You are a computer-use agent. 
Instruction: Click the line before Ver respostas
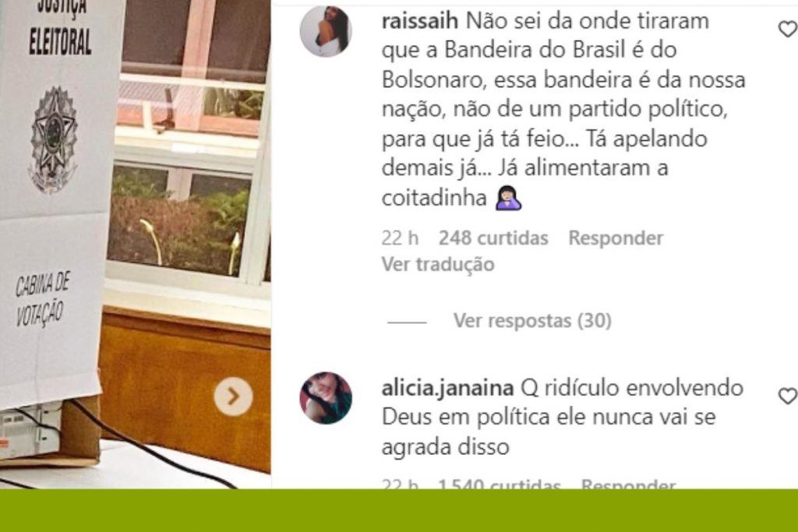click(x=407, y=322)
